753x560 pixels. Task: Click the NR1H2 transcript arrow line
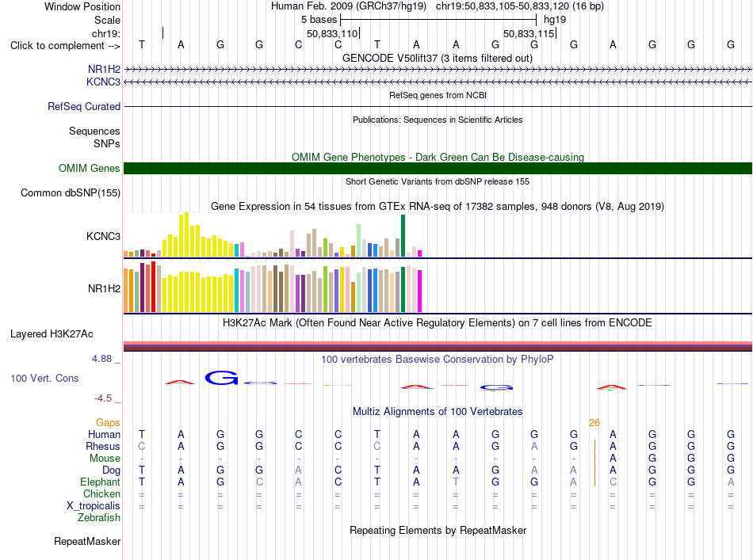438,70
